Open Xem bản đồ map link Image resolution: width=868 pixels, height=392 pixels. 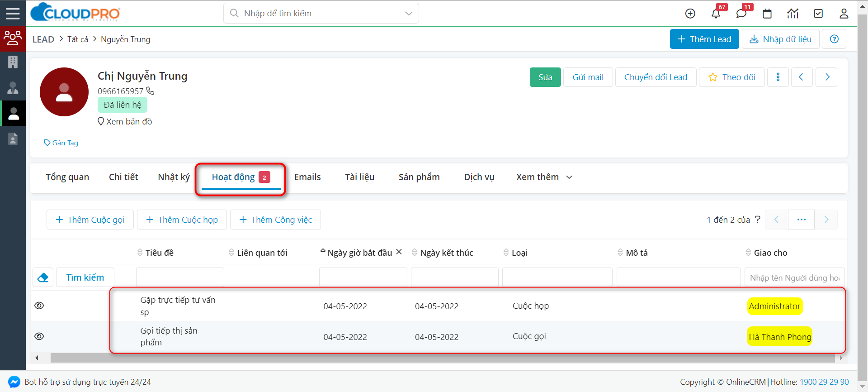[x=125, y=121]
